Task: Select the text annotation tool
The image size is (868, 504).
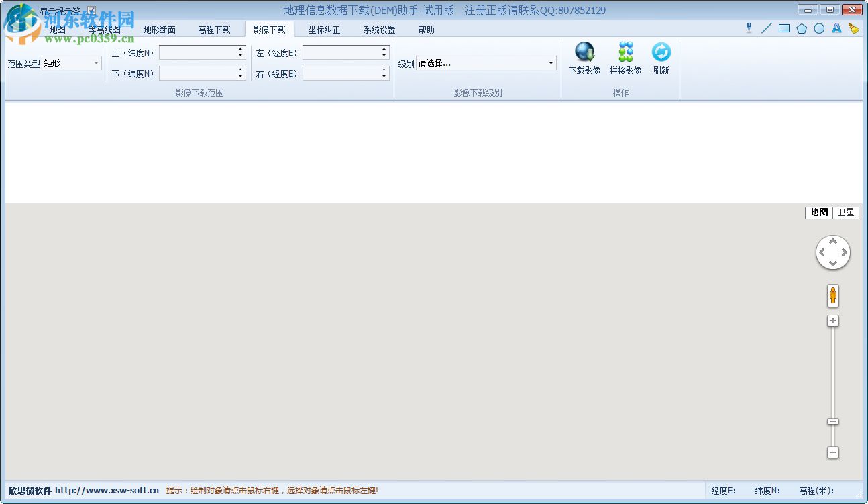Action: click(x=836, y=28)
